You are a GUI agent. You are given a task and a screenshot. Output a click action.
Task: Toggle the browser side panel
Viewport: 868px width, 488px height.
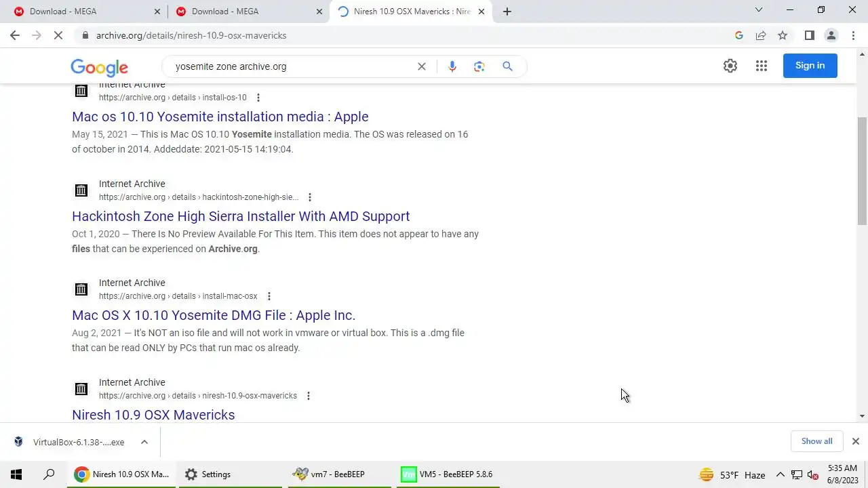coord(809,35)
